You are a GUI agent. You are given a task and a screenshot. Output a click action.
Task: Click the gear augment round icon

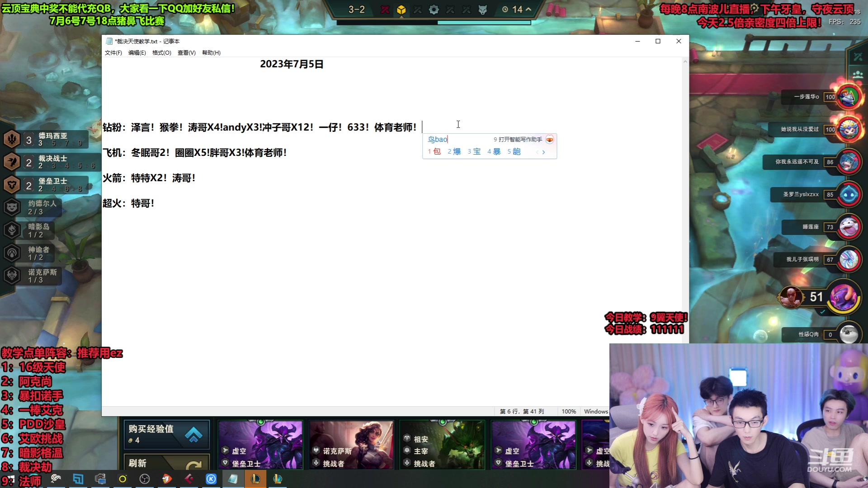tap(434, 9)
